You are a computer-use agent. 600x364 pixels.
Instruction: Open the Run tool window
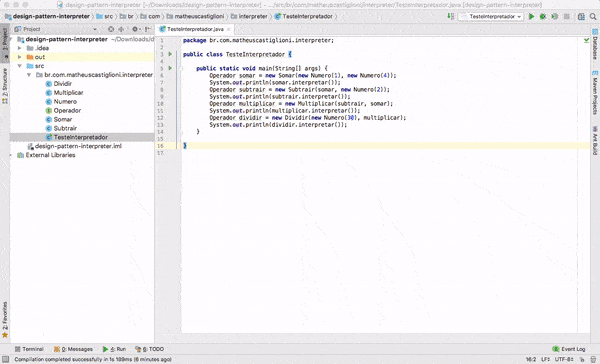114,349
